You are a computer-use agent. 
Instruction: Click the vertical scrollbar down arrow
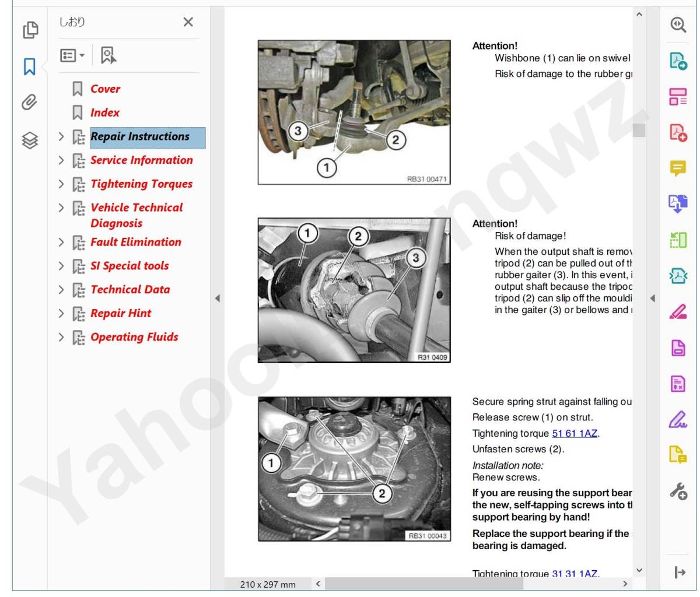click(x=639, y=570)
